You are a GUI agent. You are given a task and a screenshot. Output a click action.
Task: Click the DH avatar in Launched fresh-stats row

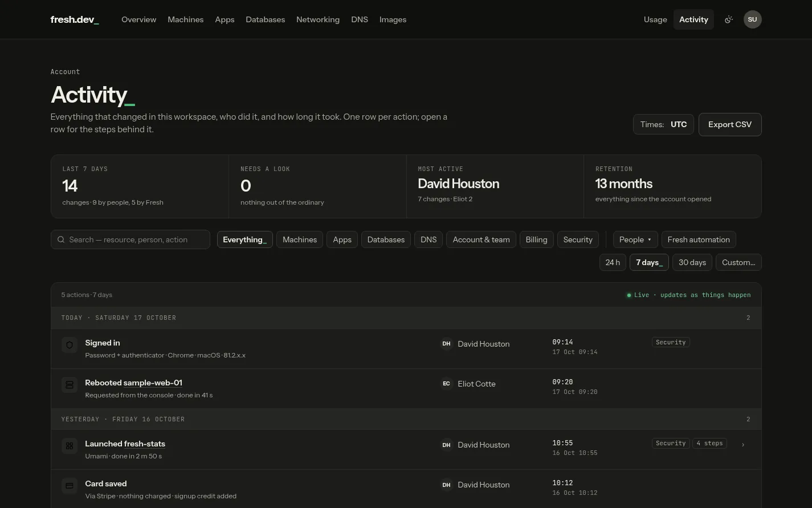point(446,444)
